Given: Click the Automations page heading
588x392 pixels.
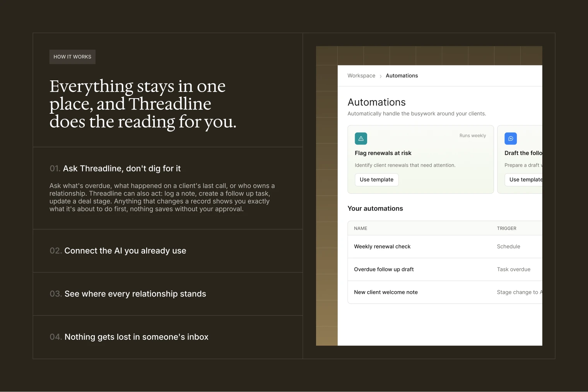Looking at the screenshot, I should [376, 102].
